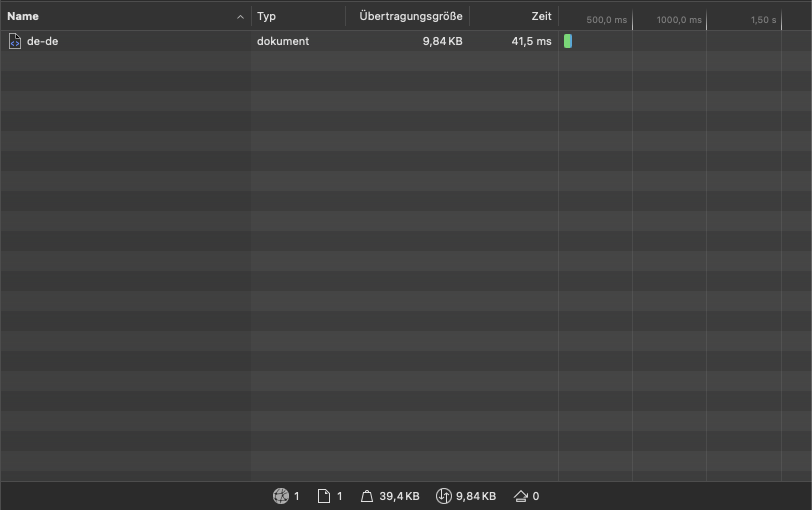812x510 pixels.
Task: Click the 1,50 s timeline marker
Action: 763,20
